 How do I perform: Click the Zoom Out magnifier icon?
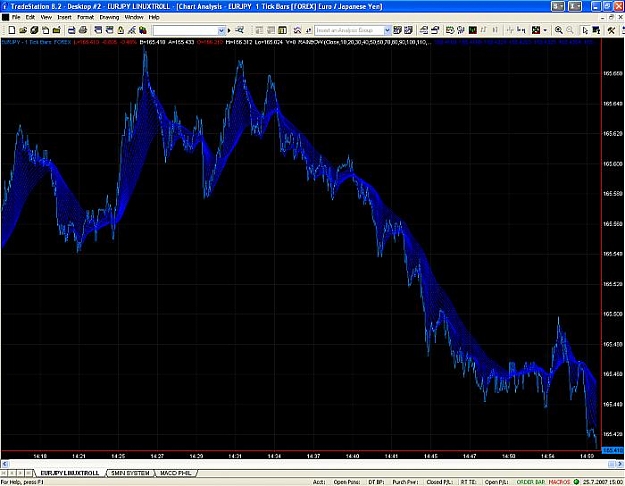570,30
